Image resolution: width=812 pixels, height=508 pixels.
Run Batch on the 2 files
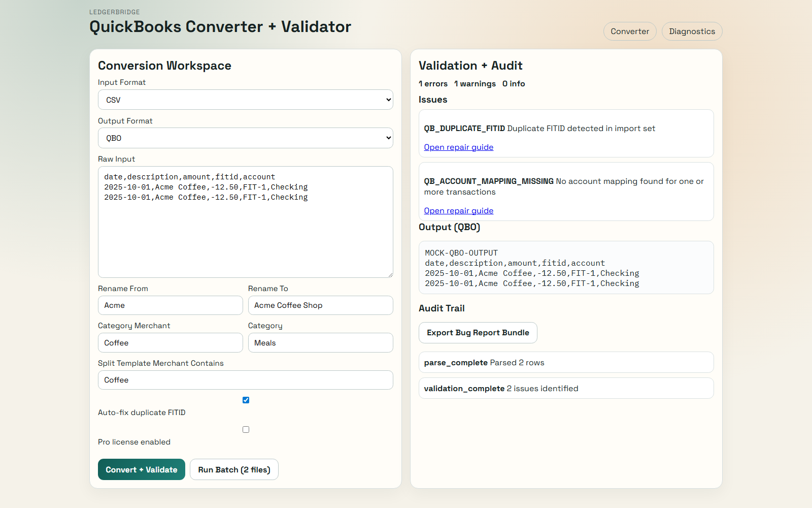tap(233, 469)
